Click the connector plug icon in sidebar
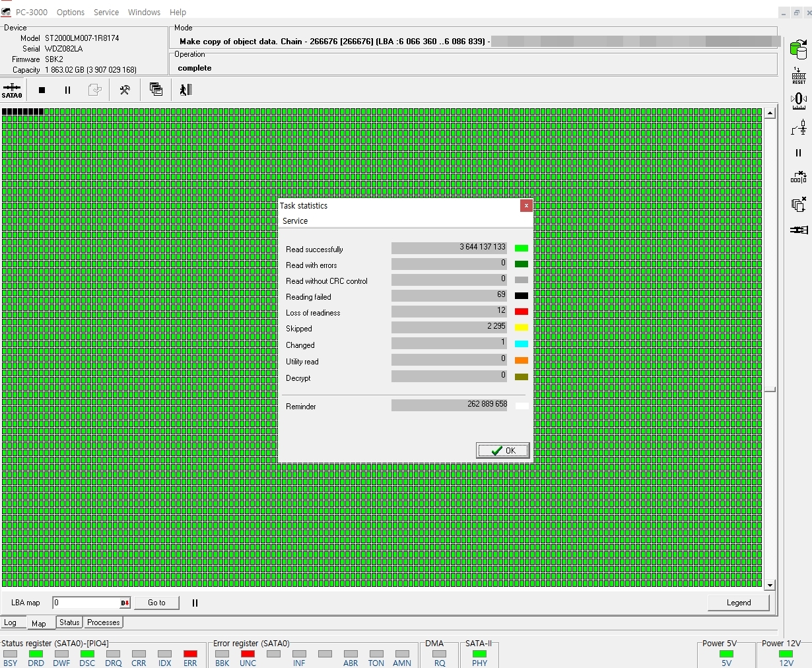The height and width of the screenshot is (668, 812). [798, 230]
